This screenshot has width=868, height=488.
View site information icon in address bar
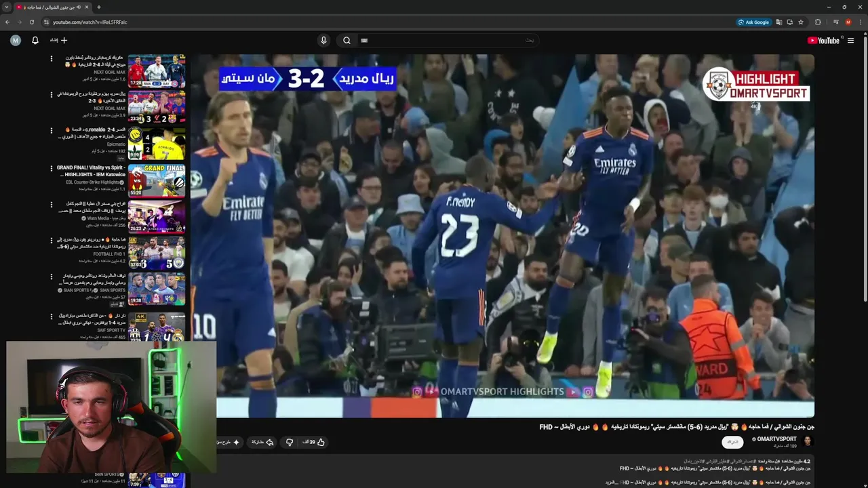pos(46,22)
